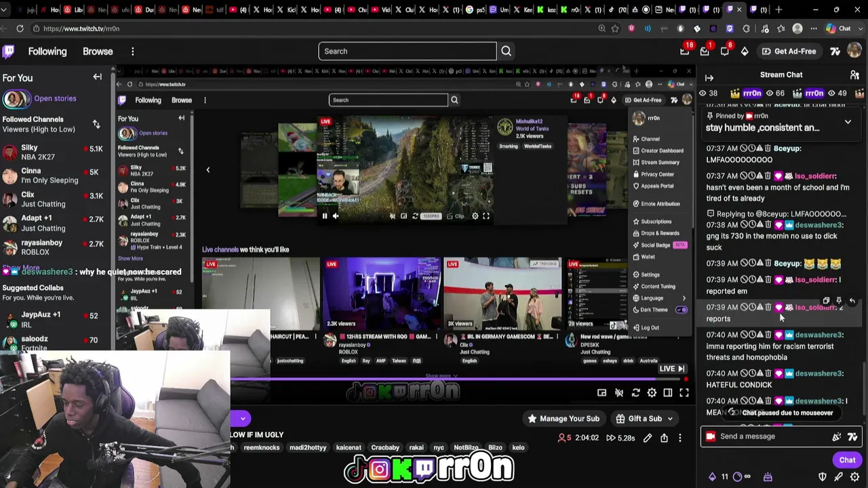Click the Twitch logo home icon
Image resolution: width=868 pixels, height=488 pixels.
(x=9, y=52)
